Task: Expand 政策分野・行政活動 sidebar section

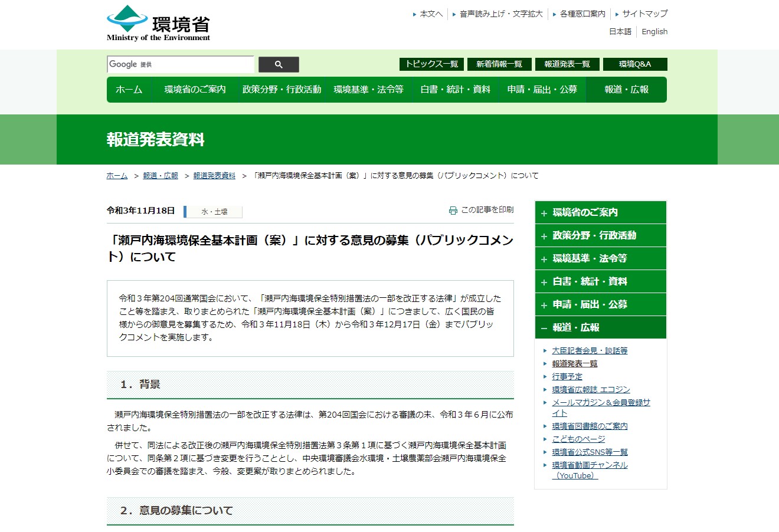Action: coord(600,235)
